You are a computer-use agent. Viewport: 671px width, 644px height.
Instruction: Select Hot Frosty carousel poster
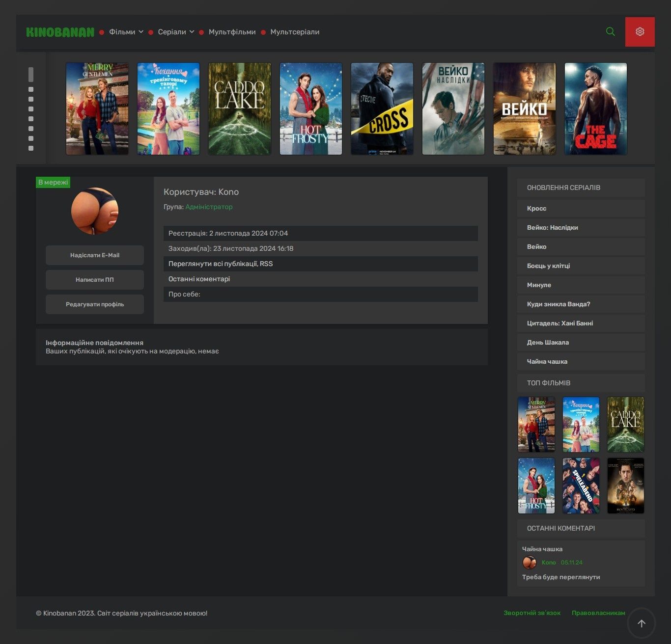pos(311,108)
